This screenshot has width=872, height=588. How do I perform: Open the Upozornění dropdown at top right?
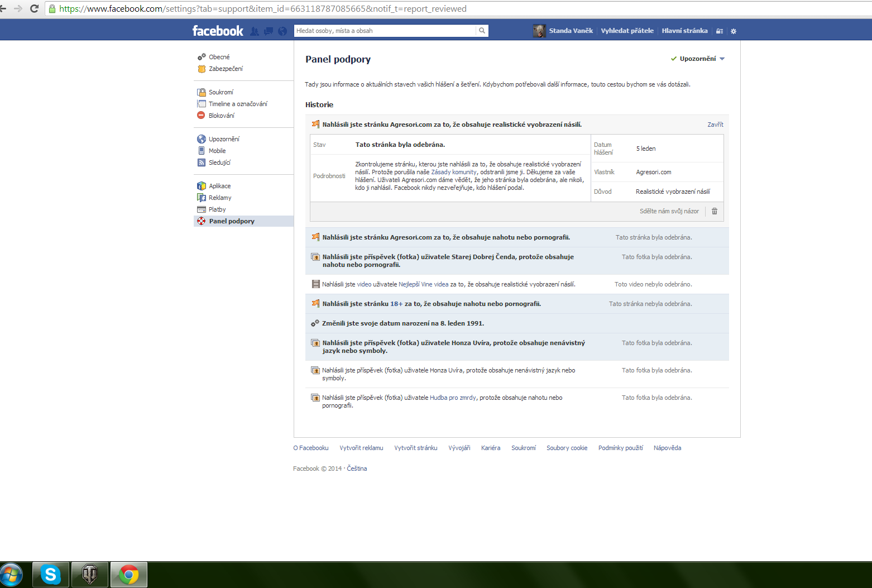point(698,59)
